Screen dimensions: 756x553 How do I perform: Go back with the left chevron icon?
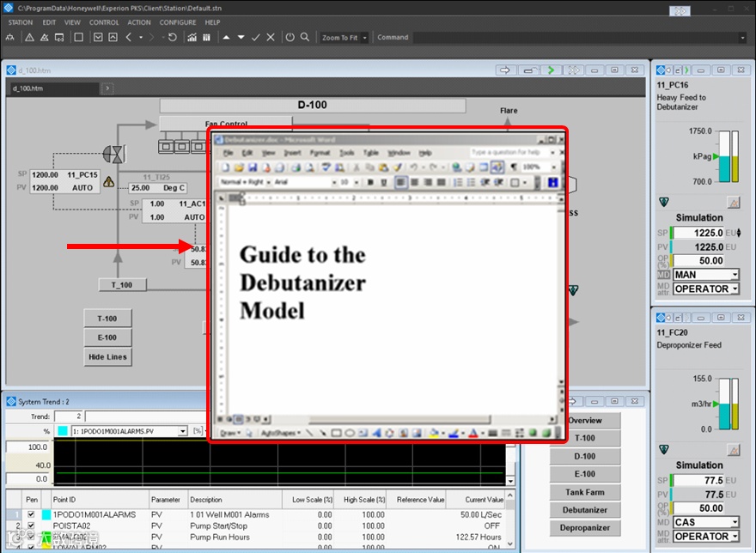click(128, 37)
